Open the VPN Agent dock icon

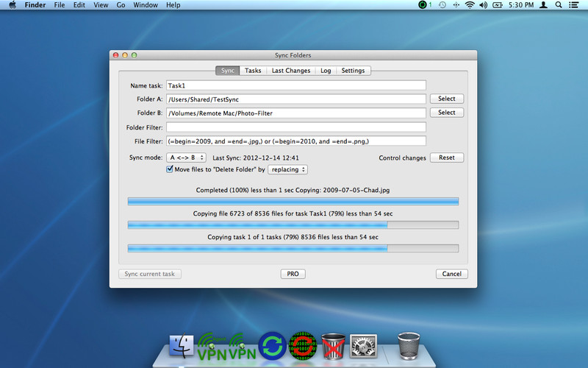(x=212, y=346)
